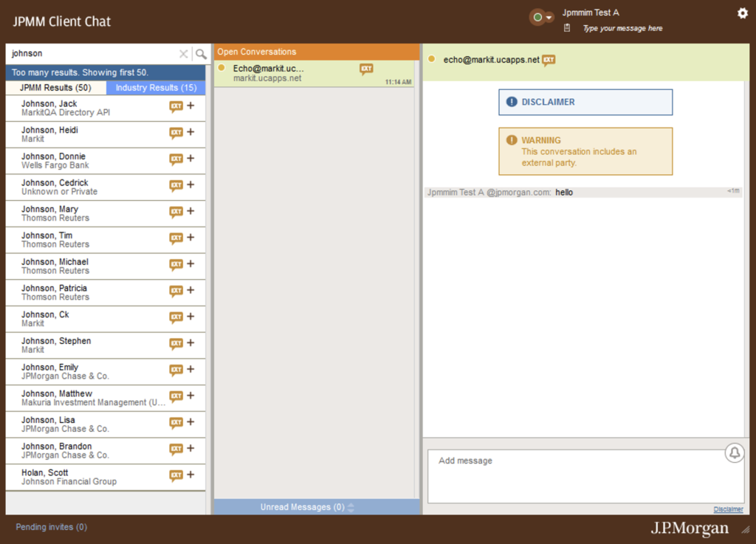
Task: Click the 'hello' chat message line
Action: click(x=583, y=193)
